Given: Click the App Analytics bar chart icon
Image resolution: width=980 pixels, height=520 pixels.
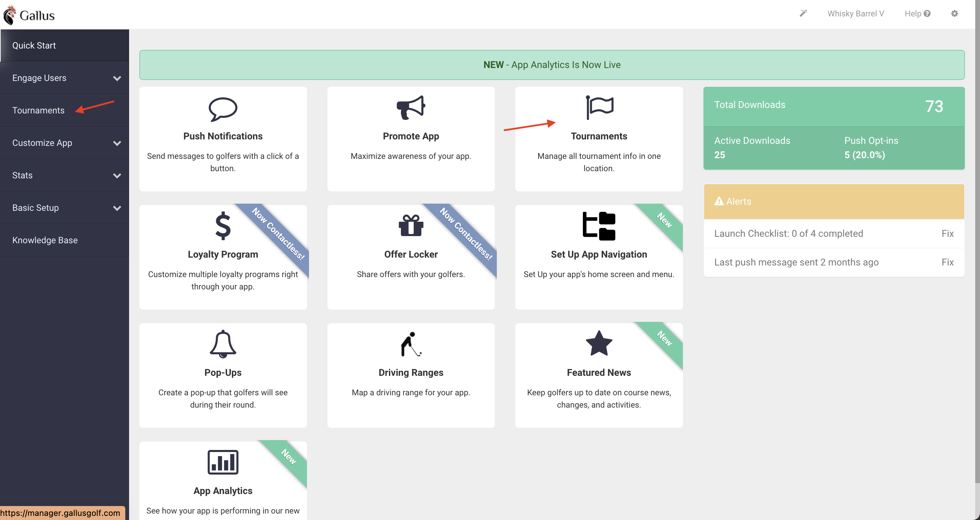Looking at the screenshot, I should [x=223, y=462].
